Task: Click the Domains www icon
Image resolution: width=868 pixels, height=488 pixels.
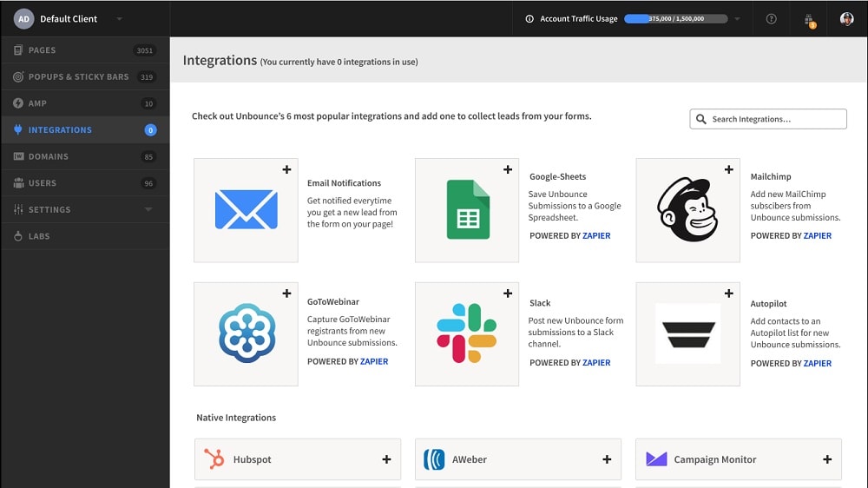Action: coord(18,156)
